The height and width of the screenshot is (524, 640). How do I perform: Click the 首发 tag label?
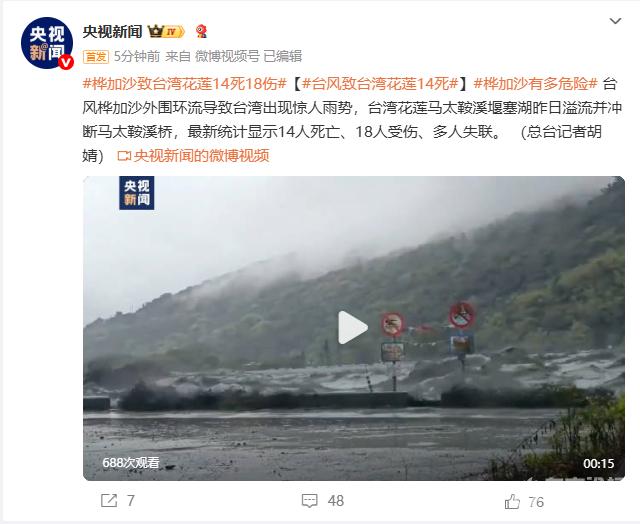coord(96,56)
